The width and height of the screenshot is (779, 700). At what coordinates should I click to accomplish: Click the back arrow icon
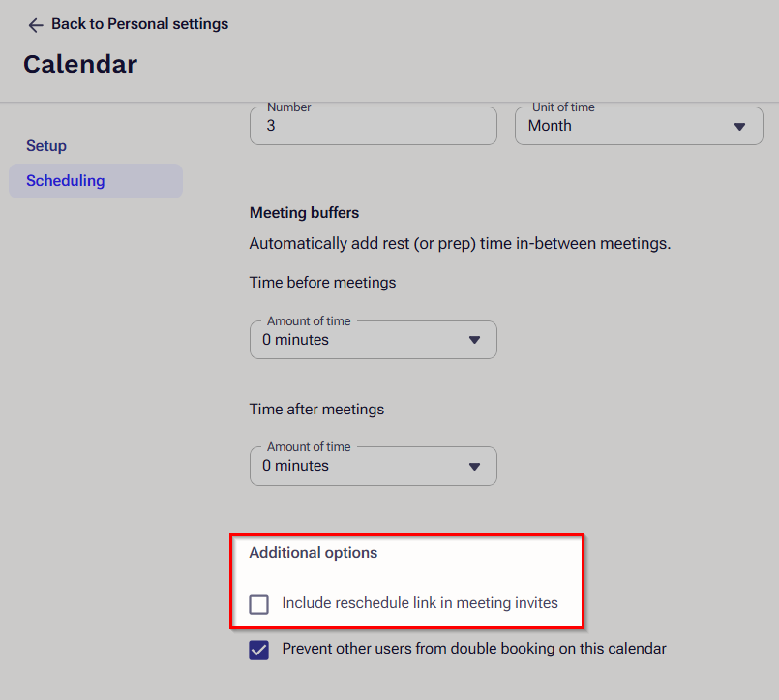click(x=35, y=25)
